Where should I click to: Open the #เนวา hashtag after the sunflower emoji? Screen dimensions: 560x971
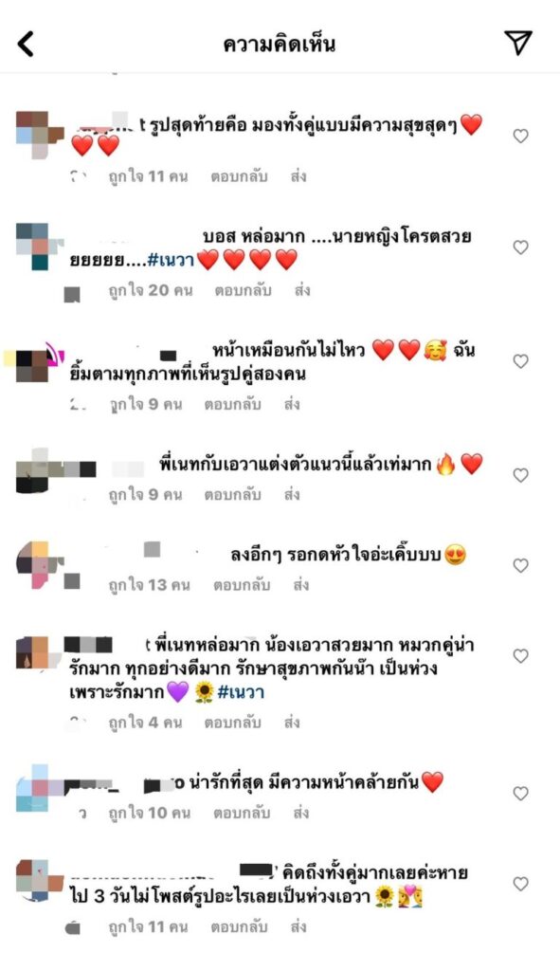coord(241,691)
